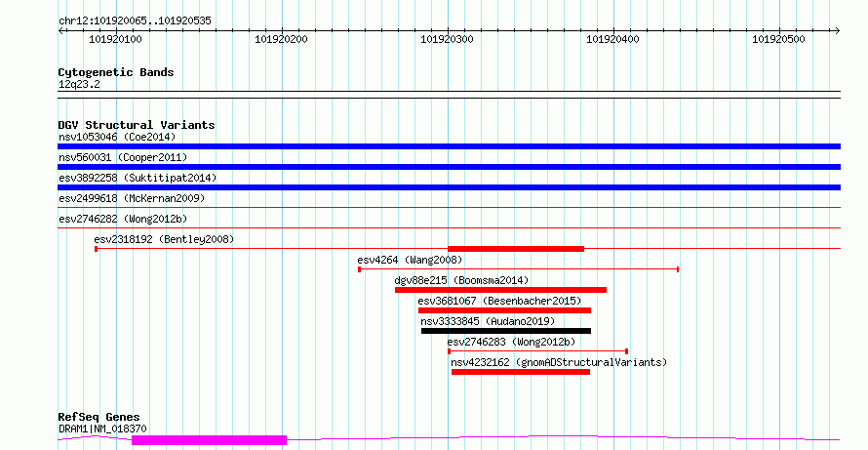Click the nsv1053046 (Coe2014) blue variant bar
The width and height of the screenshot is (868, 450).
(449, 146)
